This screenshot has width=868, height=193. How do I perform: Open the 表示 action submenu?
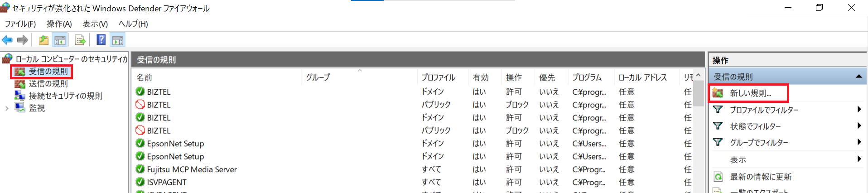[738, 160]
